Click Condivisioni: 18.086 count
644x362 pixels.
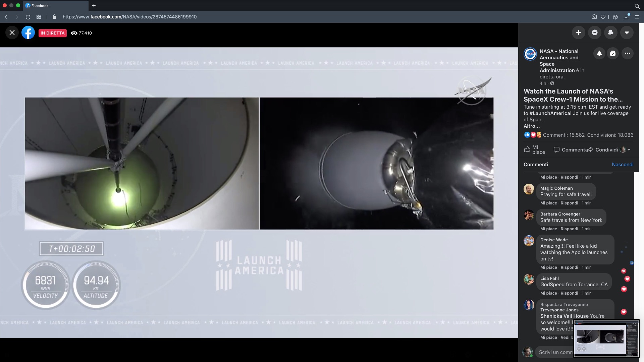pyautogui.click(x=610, y=135)
